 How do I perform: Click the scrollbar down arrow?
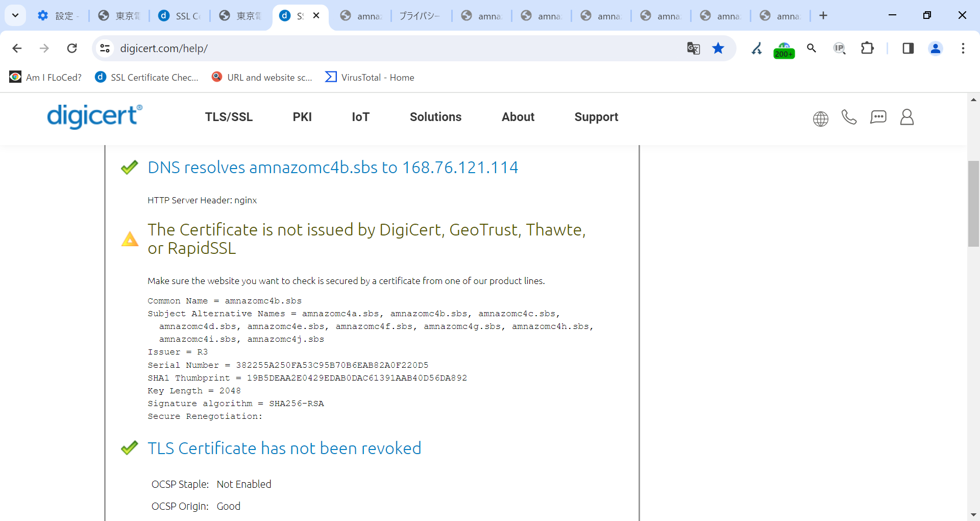coord(973,515)
